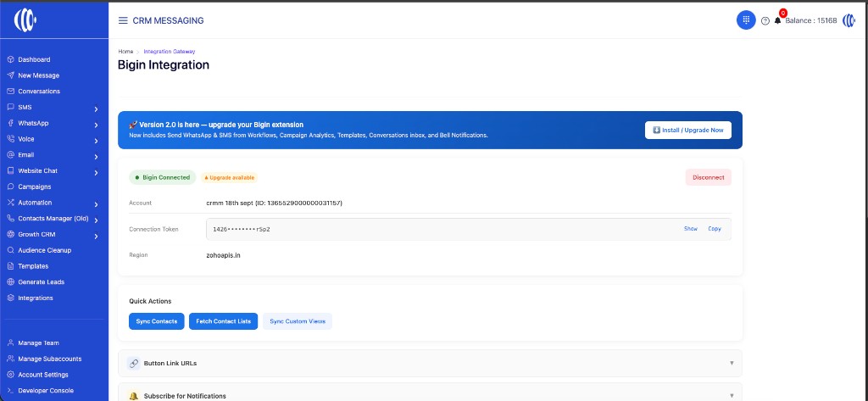
Task: Expand the Voice submenu arrow
Action: pyautogui.click(x=97, y=142)
